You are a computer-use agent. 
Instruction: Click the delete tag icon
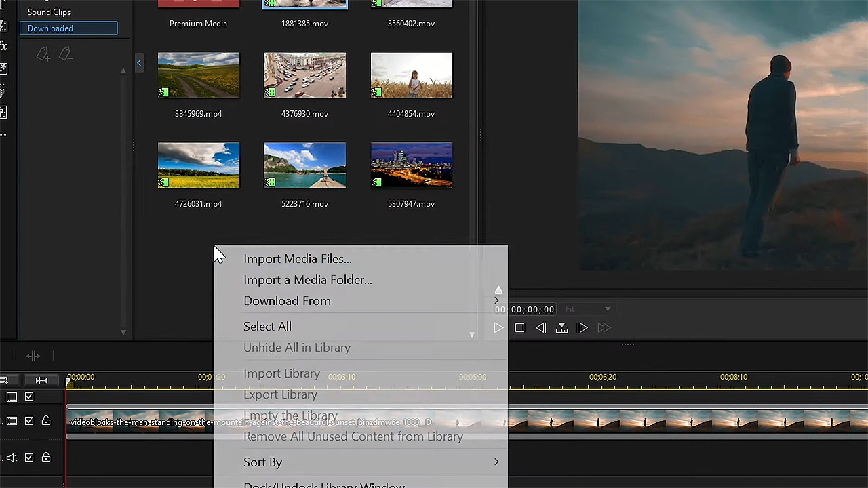pos(66,54)
